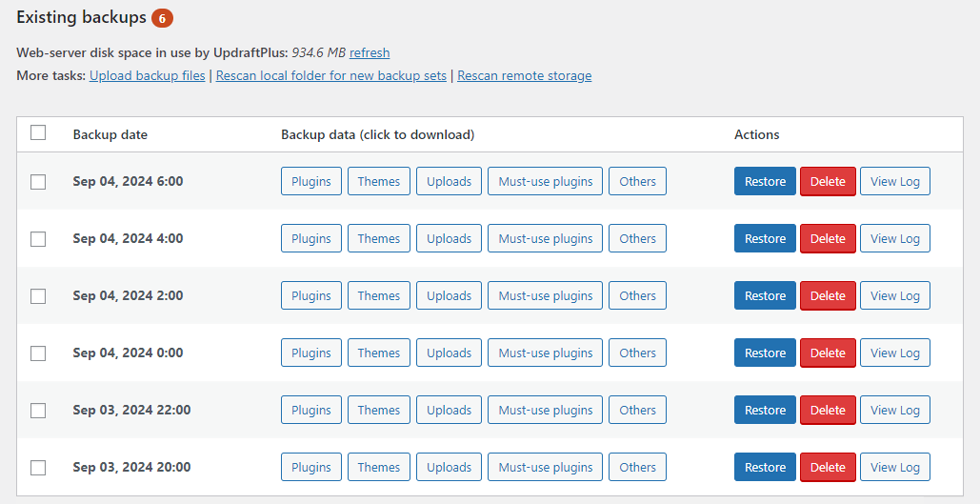View Log for Sep 04, 2024 6:00 backup
Image resolution: width=980 pixels, height=504 pixels.
(x=895, y=181)
